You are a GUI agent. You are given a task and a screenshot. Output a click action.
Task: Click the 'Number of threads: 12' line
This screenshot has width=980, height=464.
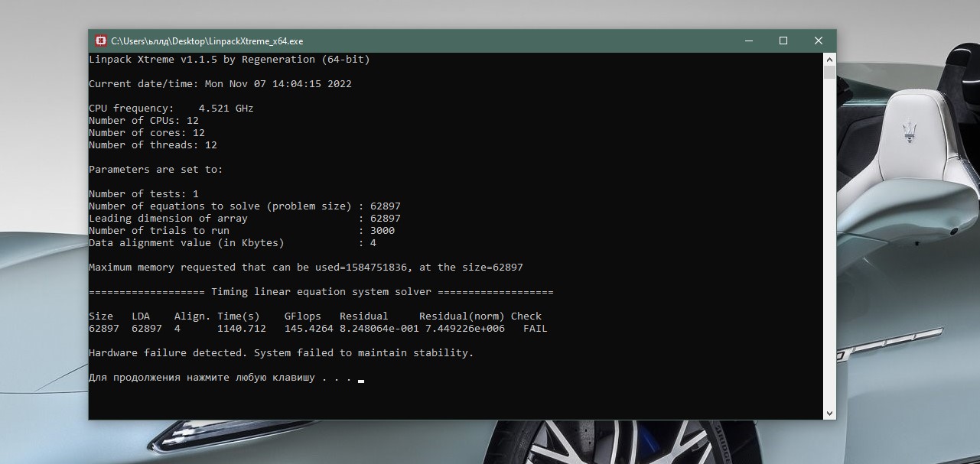tap(153, 145)
